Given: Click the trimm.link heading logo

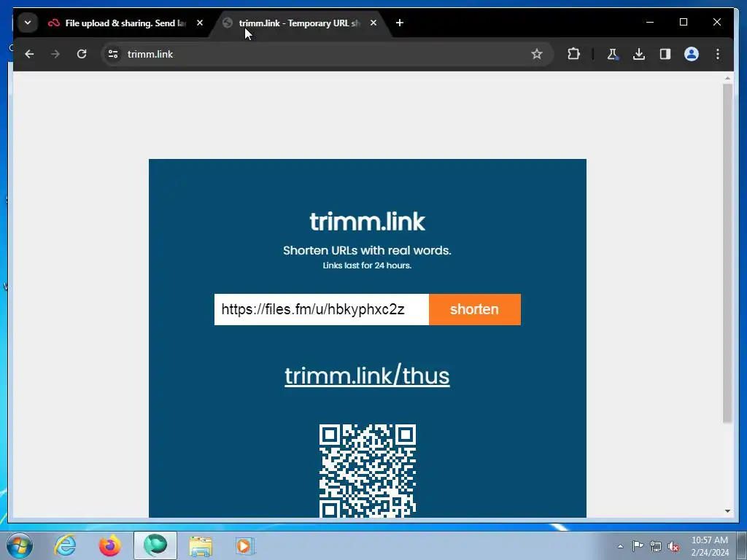Looking at the screenshot, I should [x=368, y=222].
